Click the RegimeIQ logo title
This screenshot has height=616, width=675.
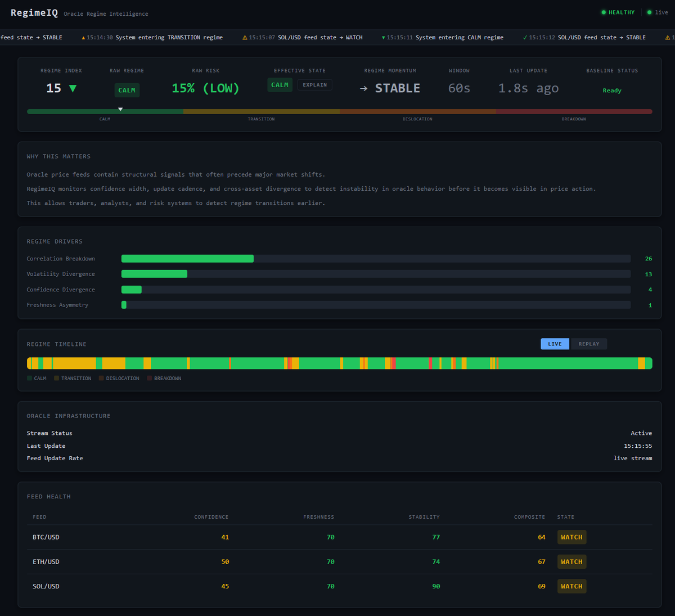[x=34, y=13]
